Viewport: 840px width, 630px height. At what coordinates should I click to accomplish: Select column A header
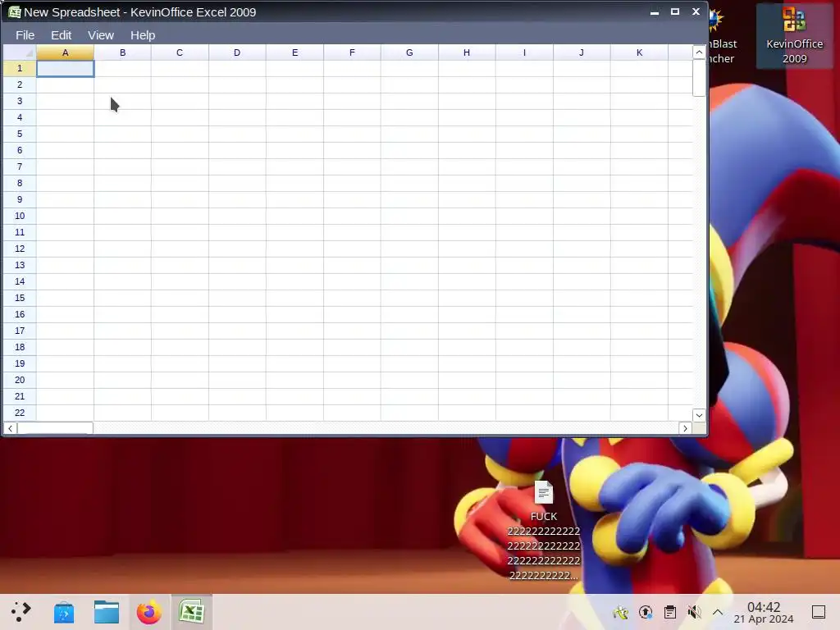point(66,52)
